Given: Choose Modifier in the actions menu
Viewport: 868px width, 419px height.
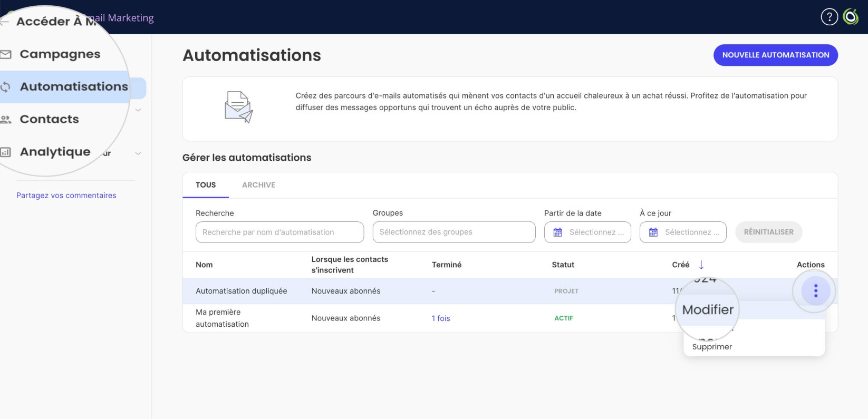Looking at the screenshot, I should click(708, 309).
